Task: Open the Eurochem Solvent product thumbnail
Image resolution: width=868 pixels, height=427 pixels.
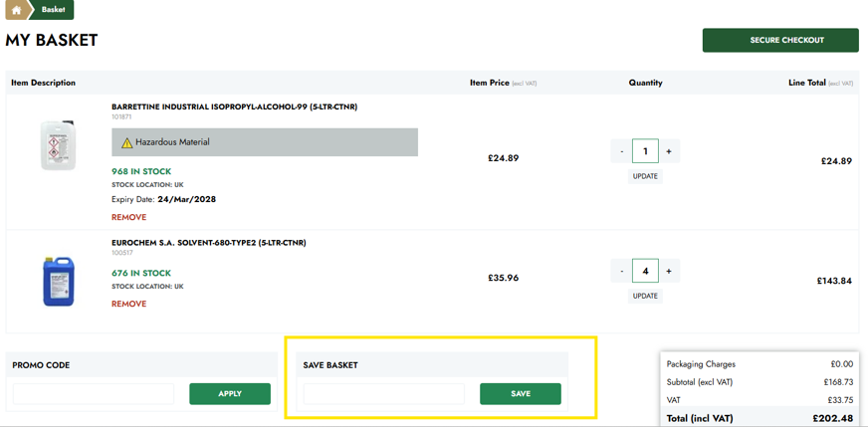Action: pyautogui.click(x=58, y=281)
